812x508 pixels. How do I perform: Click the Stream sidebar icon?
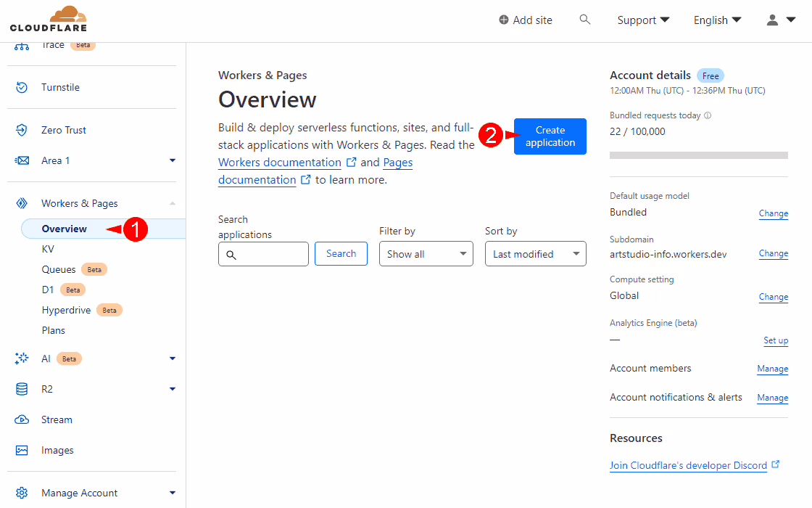coord(22,419)
